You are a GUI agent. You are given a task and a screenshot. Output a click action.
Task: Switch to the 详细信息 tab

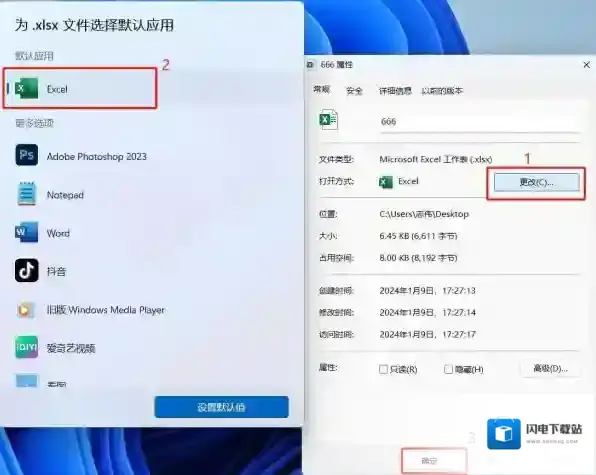(x=395, y=91)
